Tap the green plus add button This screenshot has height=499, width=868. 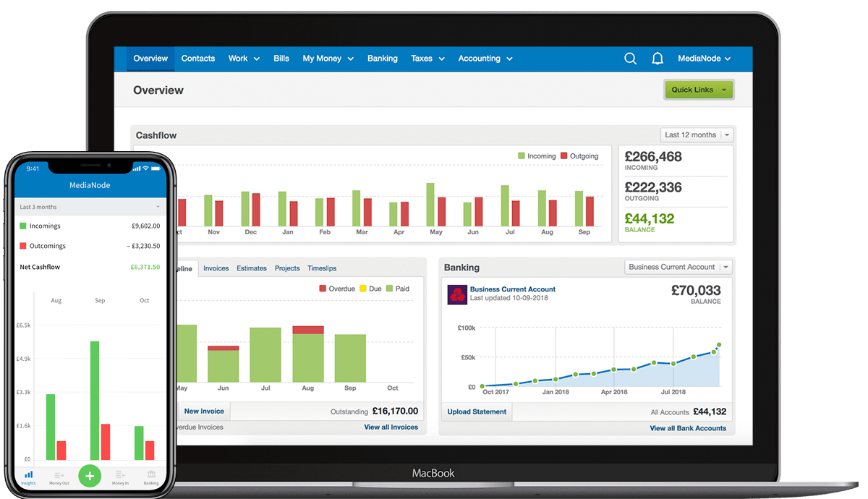(x=90, y=476)
